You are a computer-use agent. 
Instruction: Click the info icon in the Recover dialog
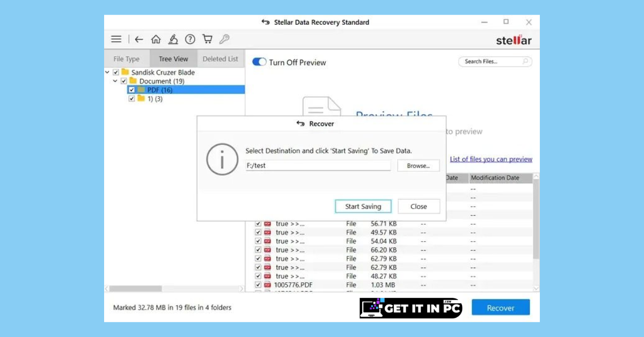222,159
